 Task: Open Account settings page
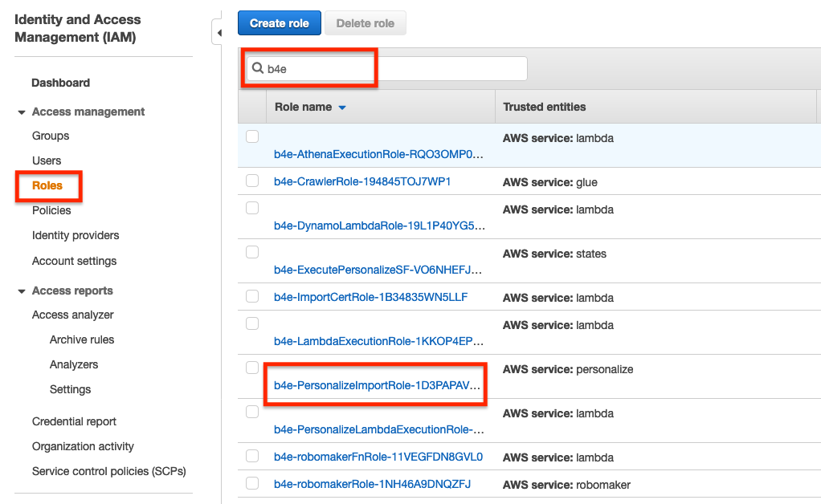click(x=75, y=261)
